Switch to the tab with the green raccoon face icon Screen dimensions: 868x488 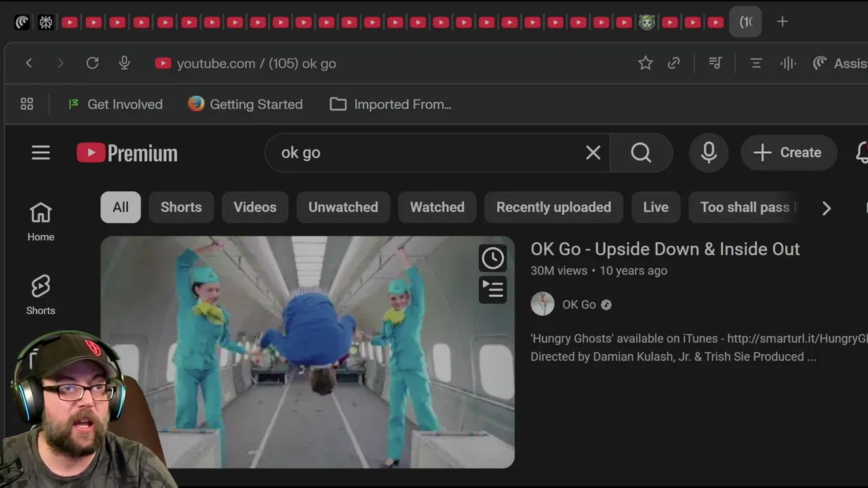coord(648,22)
